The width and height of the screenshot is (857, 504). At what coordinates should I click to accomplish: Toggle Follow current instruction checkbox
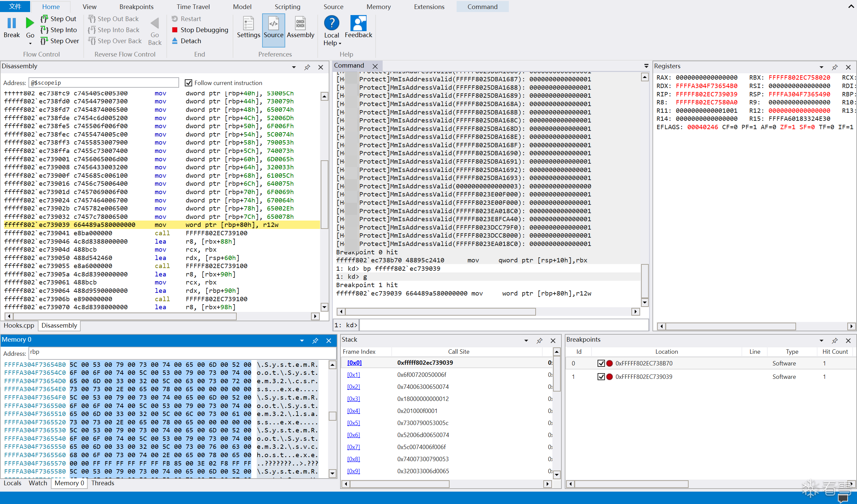[188, 83]
